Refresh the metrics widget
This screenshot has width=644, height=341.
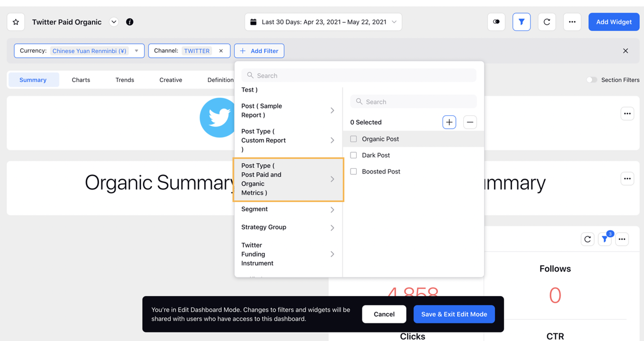587,239
